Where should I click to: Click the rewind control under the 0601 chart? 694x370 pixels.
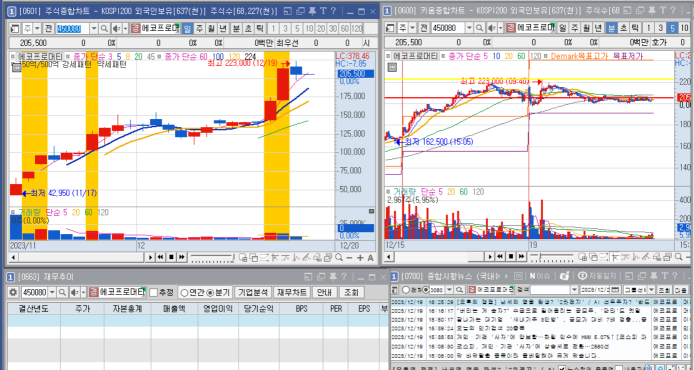(161, 257)
